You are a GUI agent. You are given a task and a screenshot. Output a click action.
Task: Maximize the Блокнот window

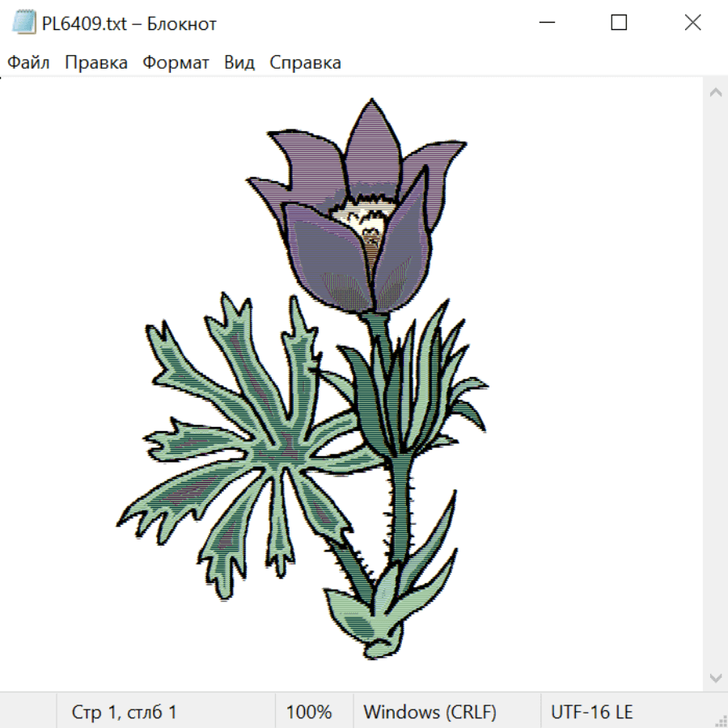619,23
